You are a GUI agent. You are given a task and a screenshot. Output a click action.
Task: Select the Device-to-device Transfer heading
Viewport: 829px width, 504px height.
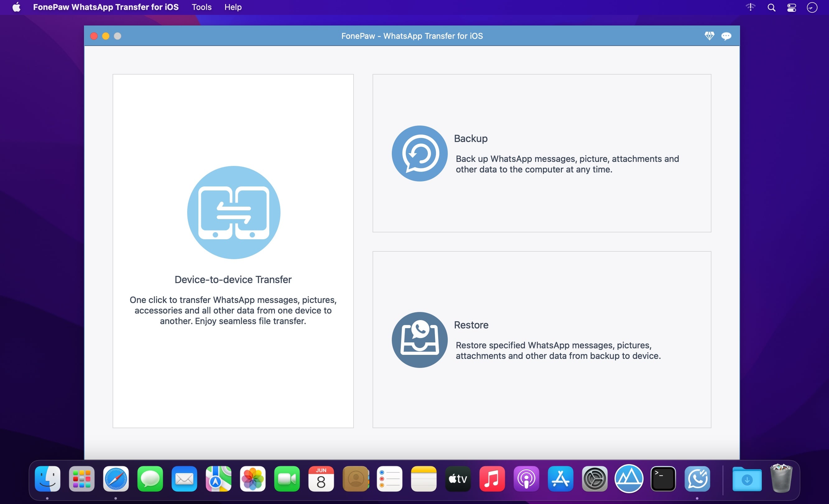click(233, 279)
